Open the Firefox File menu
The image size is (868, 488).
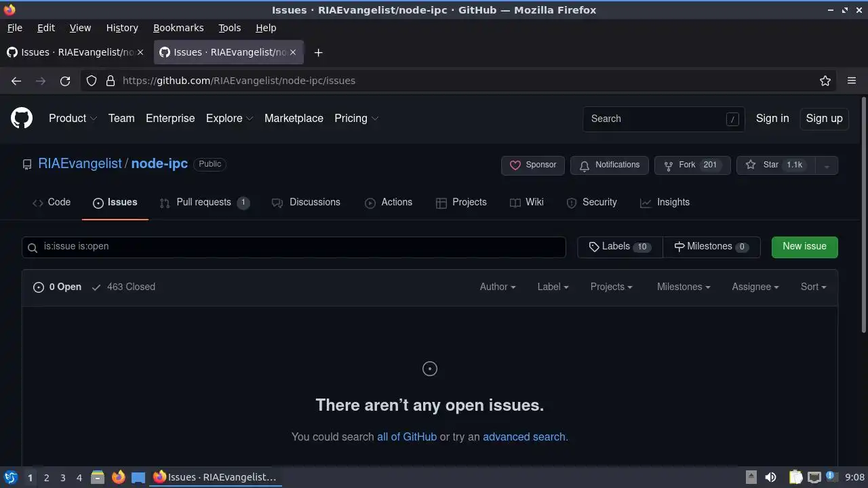[x=14, y=28]
